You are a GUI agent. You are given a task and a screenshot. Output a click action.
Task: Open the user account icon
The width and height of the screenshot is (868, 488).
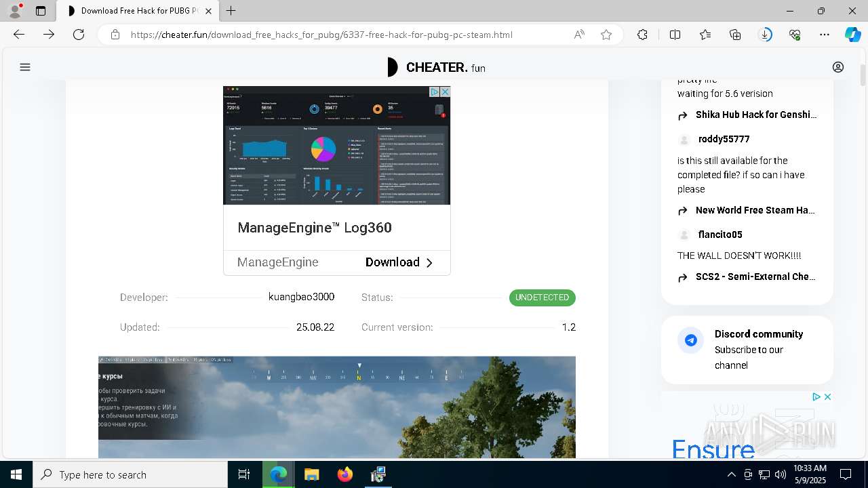pos(838,67)
